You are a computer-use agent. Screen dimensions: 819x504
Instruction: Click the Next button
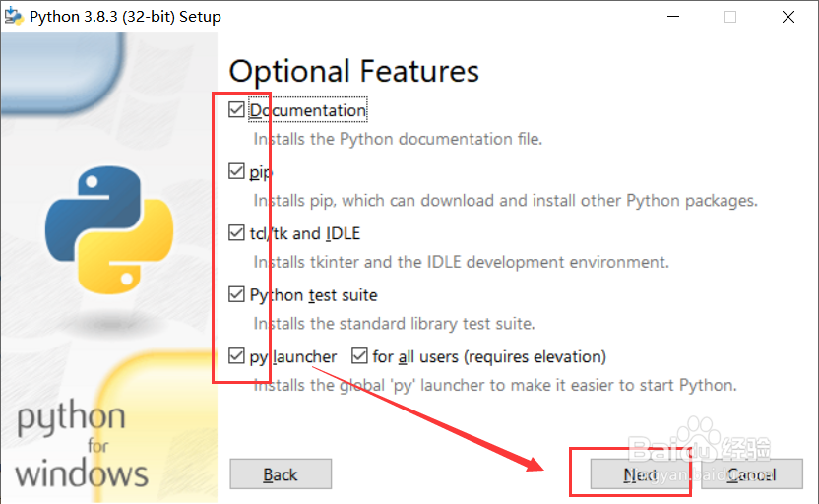640,474
